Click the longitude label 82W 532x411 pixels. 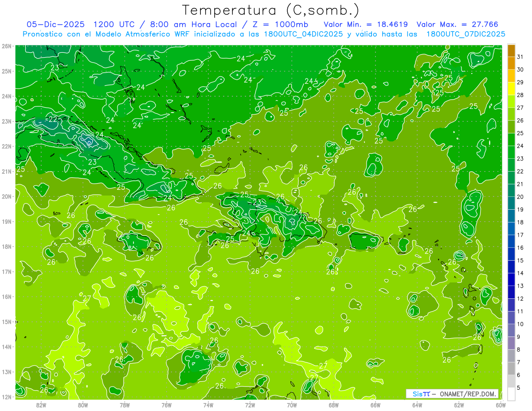point(41,405)
